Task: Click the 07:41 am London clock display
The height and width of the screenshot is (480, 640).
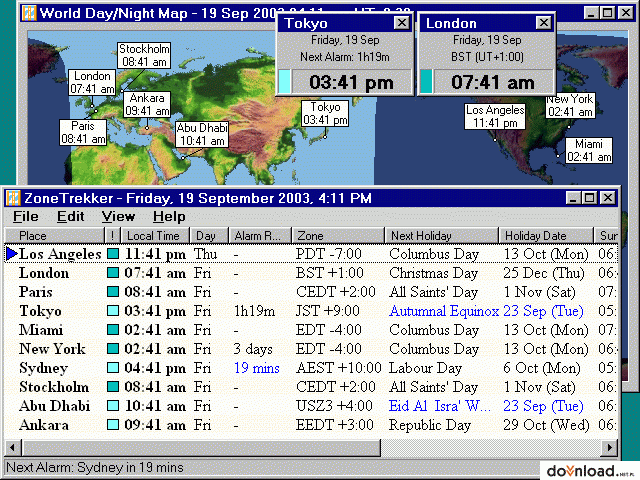Action: point(493,82)
